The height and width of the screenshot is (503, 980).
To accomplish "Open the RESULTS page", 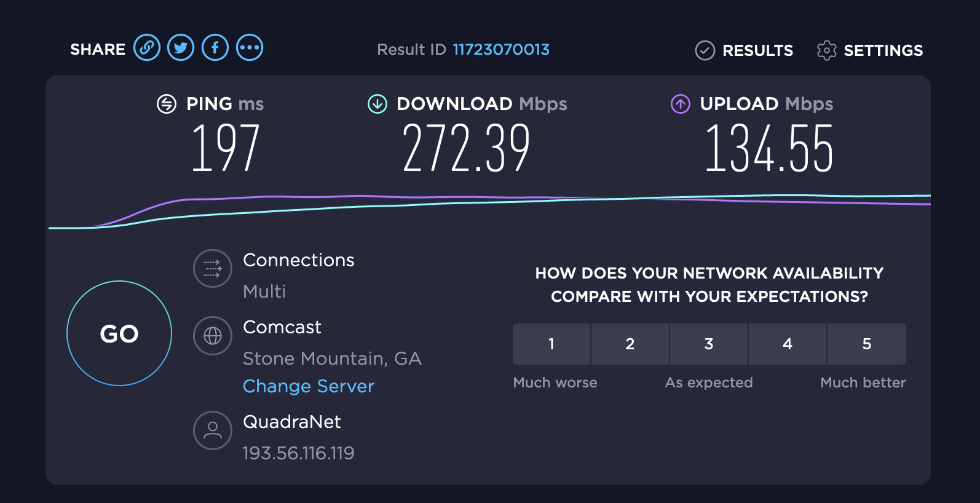I will 757,50.
